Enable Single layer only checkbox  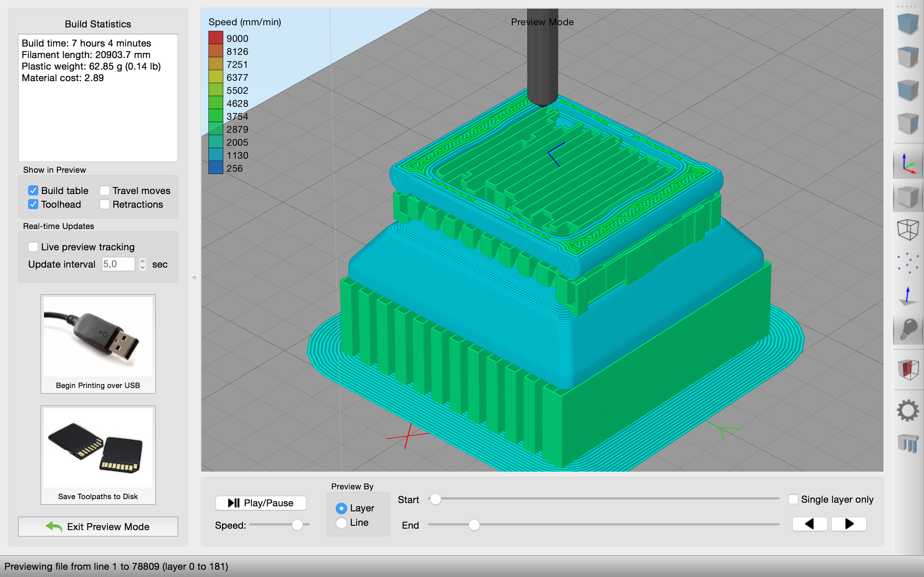(793, 499)
